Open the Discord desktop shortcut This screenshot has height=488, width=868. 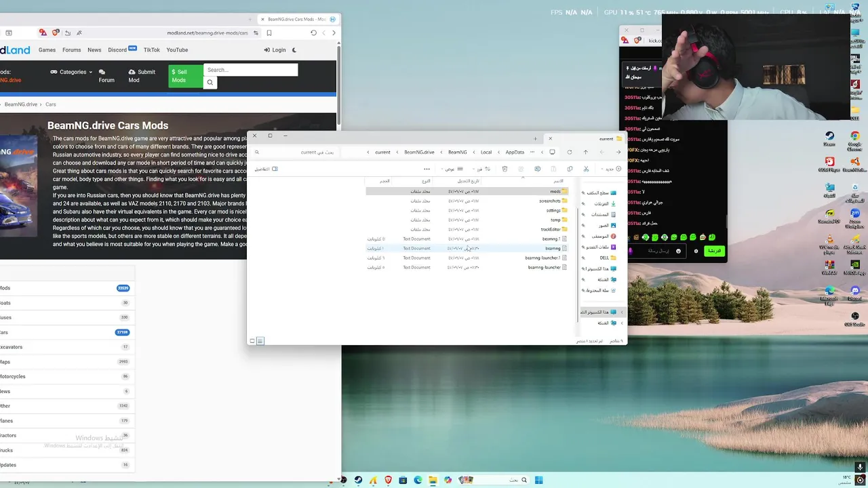[854, 293]
